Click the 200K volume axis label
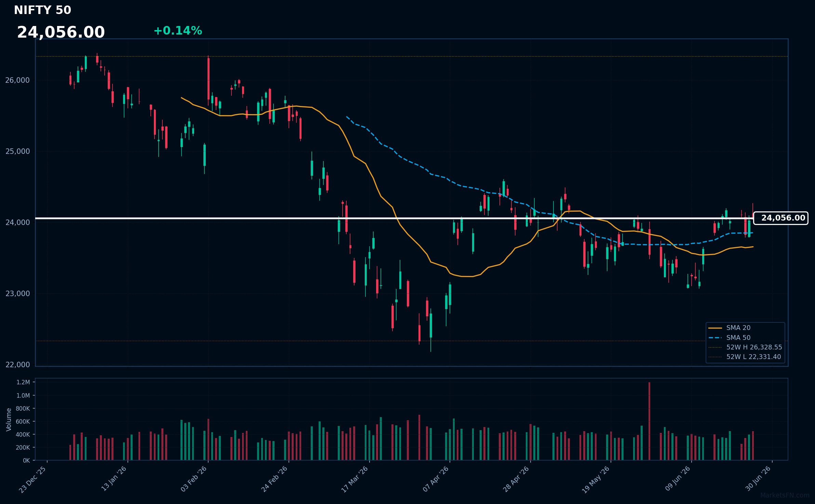This screenshot has height=504, width=815. point(23,448)
